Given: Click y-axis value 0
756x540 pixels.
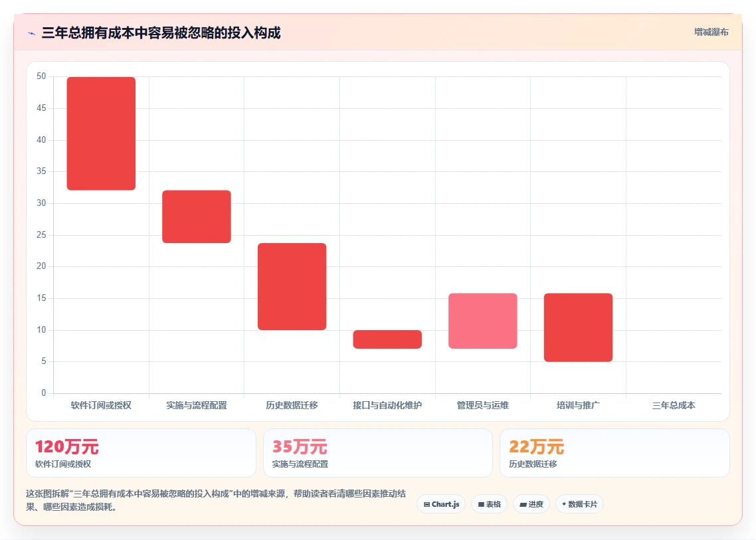Looking at the screenshot, I should pyautogui.click(x=44, y=393).
